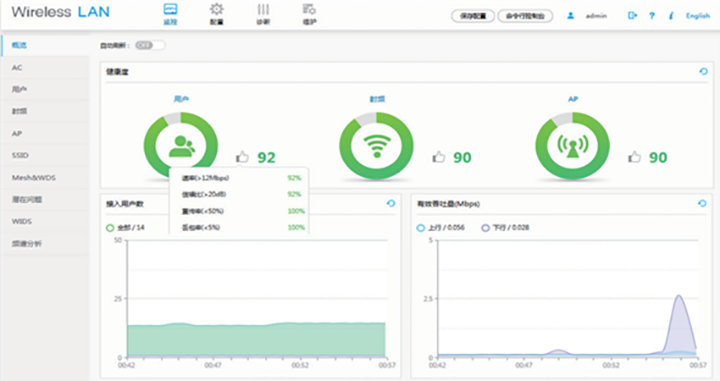
Task: Click the admin user avatar icon
Action: (x=570, y=16)
